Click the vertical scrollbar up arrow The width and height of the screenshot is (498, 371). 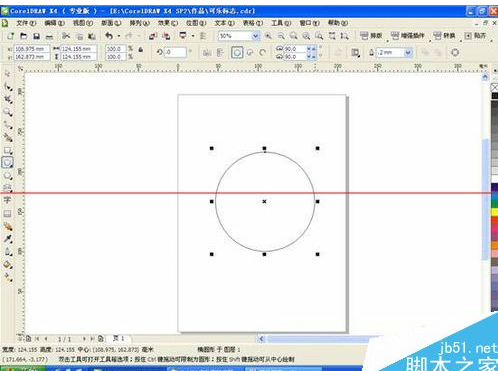(x=485, y=77)
